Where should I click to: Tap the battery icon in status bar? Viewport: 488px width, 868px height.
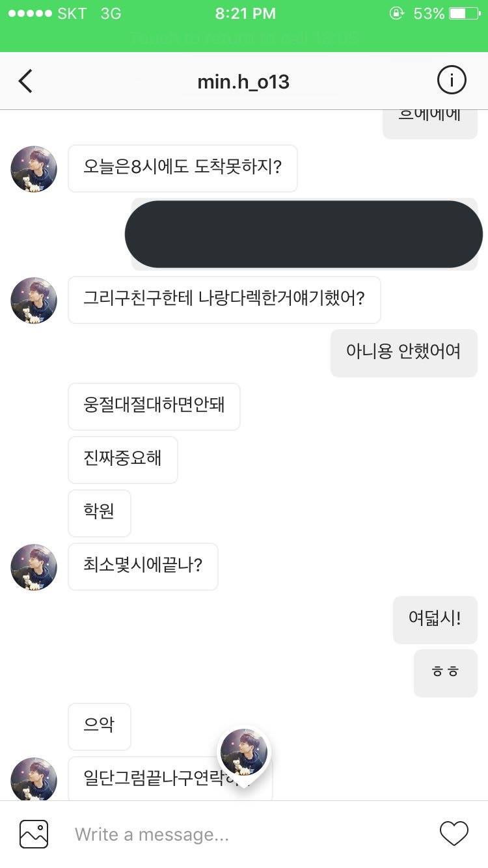tap(467, 14)
